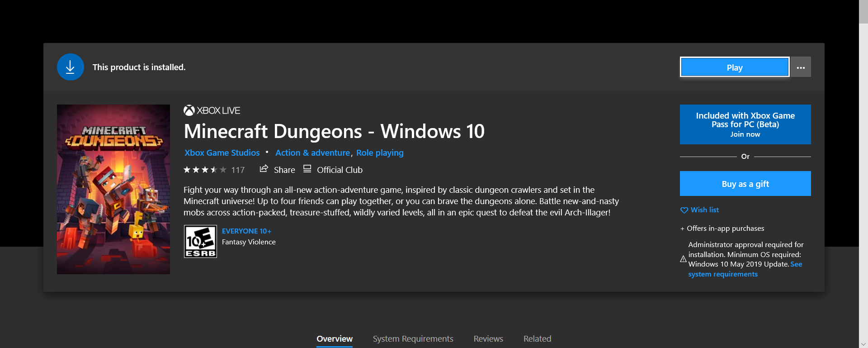This screenshot has width=868, height=348.
Task: Open the Role playing category link
Action: tap(380, 153)
